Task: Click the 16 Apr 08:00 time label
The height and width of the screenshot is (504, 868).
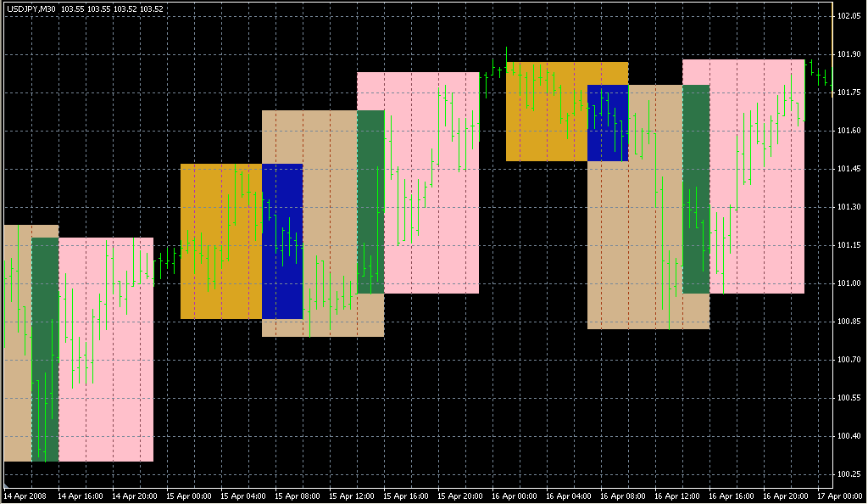Action: coord(623,496)
